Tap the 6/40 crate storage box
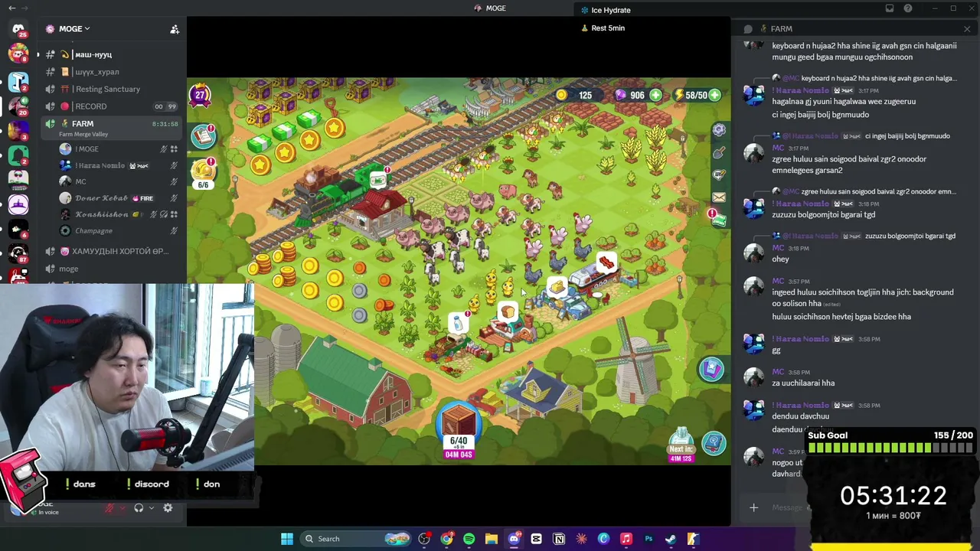980x551 pixels. click(x=459, y=431)
